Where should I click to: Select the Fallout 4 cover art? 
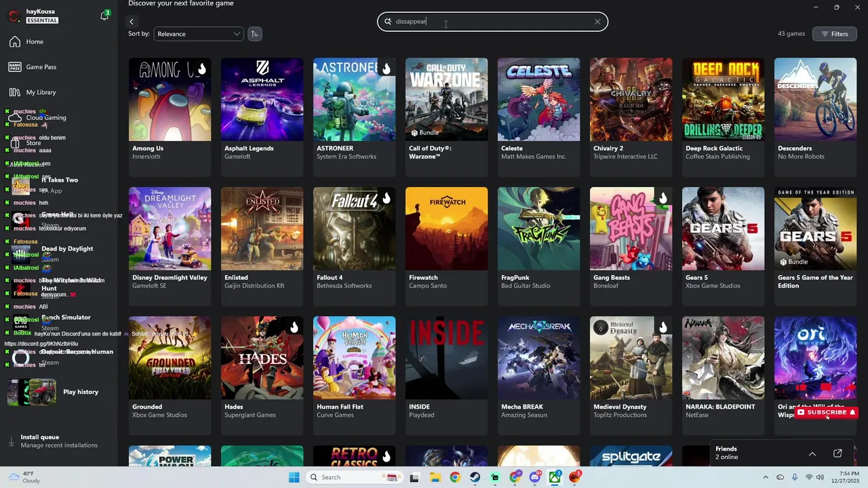click(354, 228)
